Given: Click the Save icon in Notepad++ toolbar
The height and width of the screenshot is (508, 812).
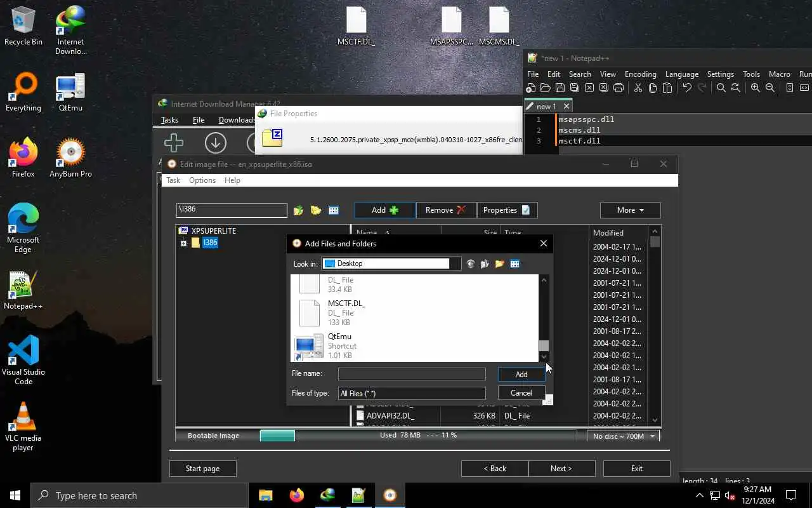Looking at the screenshot, I should pyautogui.click(x=560, y=88).
